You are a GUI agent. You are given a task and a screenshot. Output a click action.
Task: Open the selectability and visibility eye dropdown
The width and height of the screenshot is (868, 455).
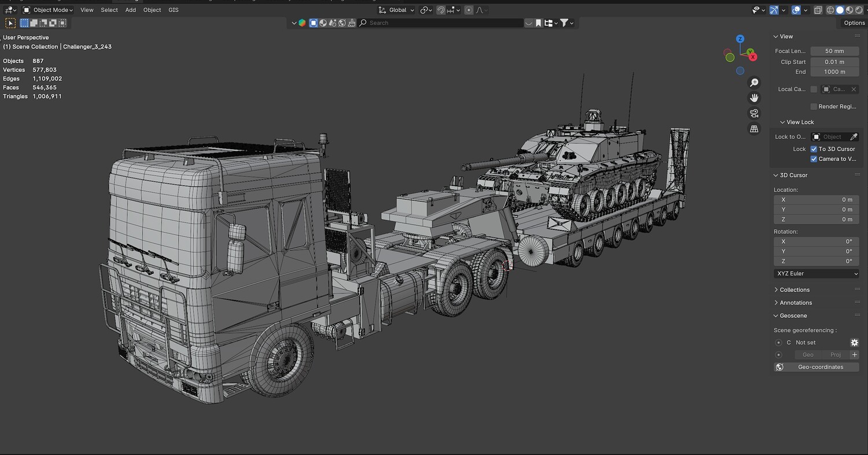coord(758,10)
